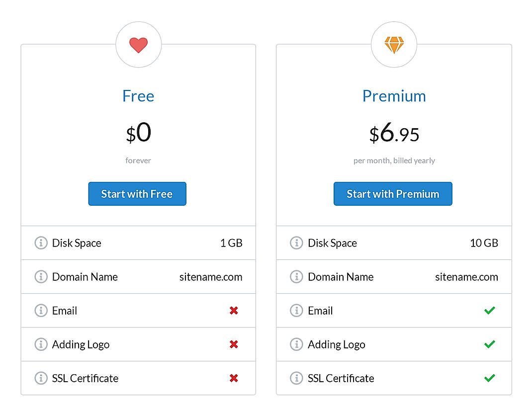The image size is (532, 416).
Task: Open info tooltip for Premium Domain Name
Action: 296,276
